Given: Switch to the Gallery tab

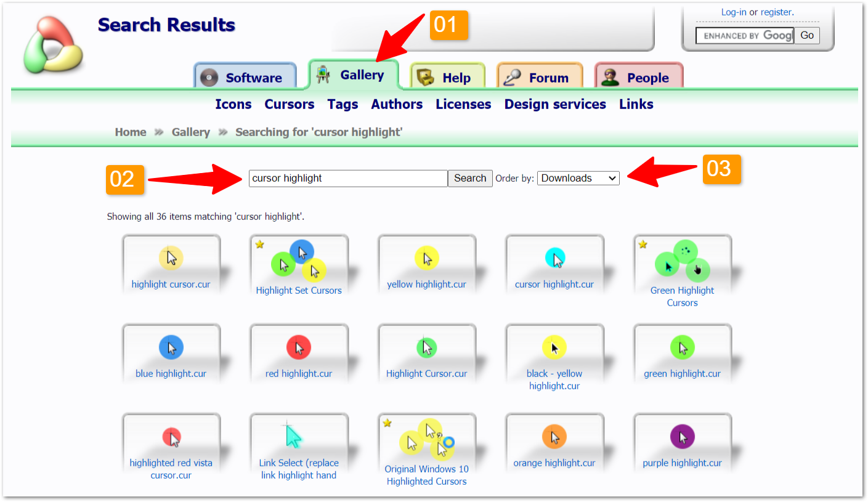Looking at the screenshot, I should (354, 75).
